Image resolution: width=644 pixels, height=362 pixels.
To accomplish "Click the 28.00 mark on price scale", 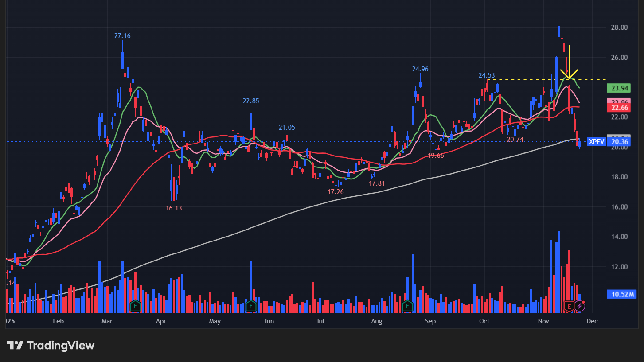I will 619,27.
